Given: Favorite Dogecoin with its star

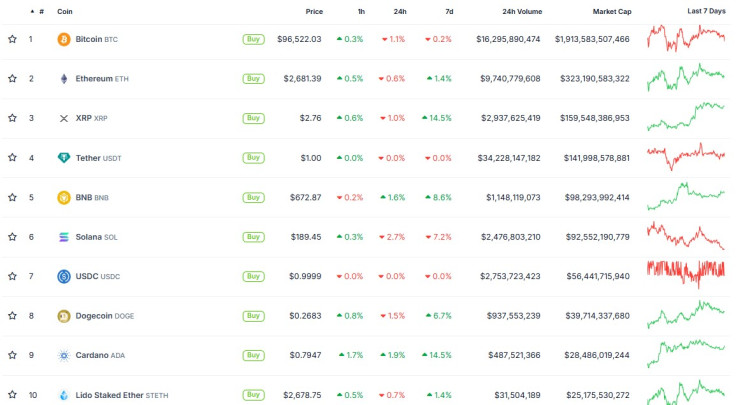Looking at the screenshot, I should 12,315.
